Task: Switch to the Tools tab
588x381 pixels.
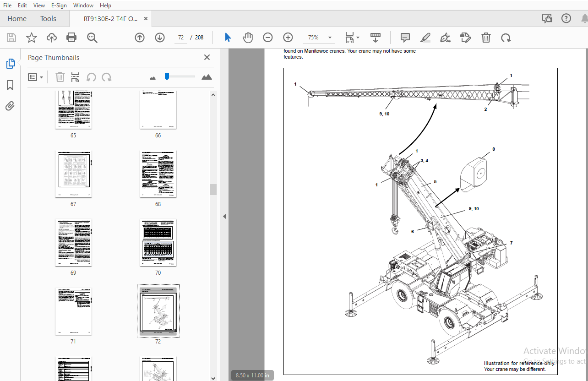Action: pyautogui.click(x=48, y=18)
